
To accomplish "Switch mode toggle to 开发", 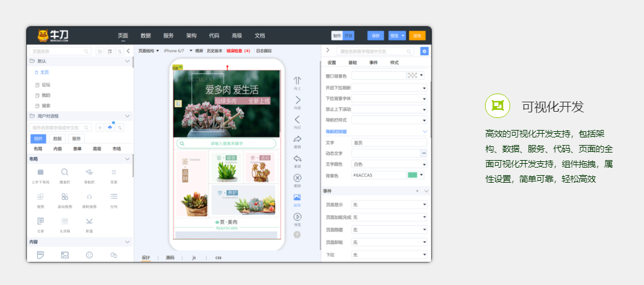I will tap(348, 36).
